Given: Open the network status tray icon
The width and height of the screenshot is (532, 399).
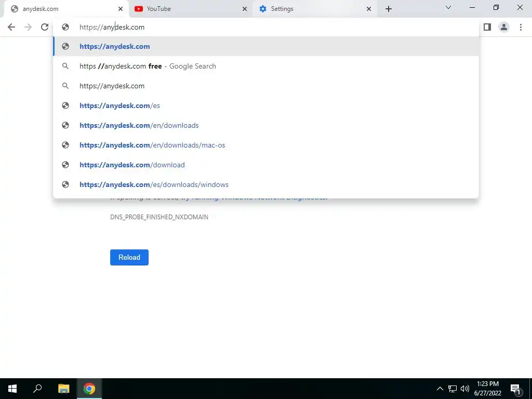Looking at the screenshot, I should [x=453, y=389].
